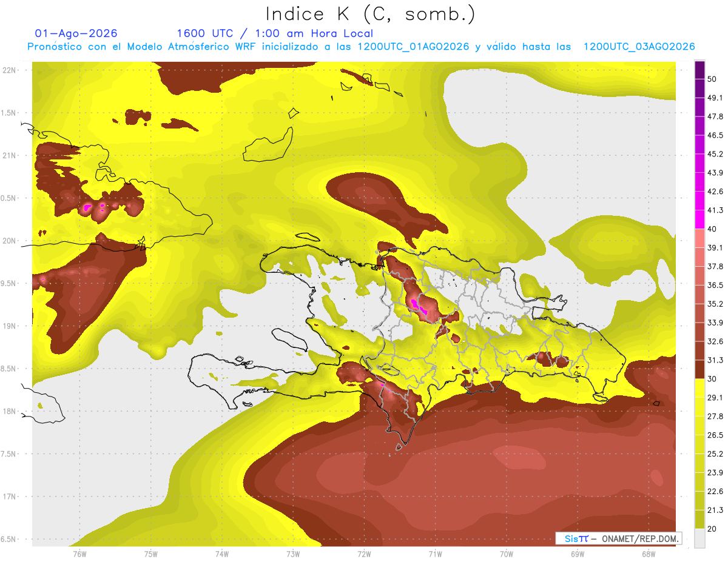The height and width of the screenshot is (562, 728).
Task: Click the colorbar value "26.5"
Action: pos(715,435)
